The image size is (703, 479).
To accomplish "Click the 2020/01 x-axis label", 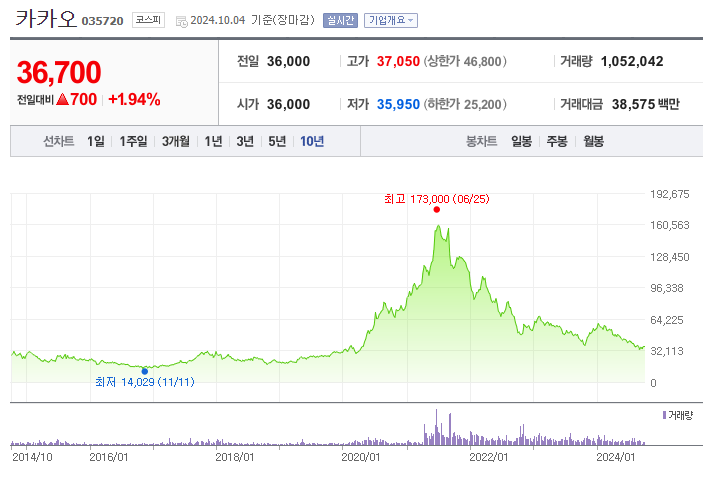I will [x=361, y=457].
